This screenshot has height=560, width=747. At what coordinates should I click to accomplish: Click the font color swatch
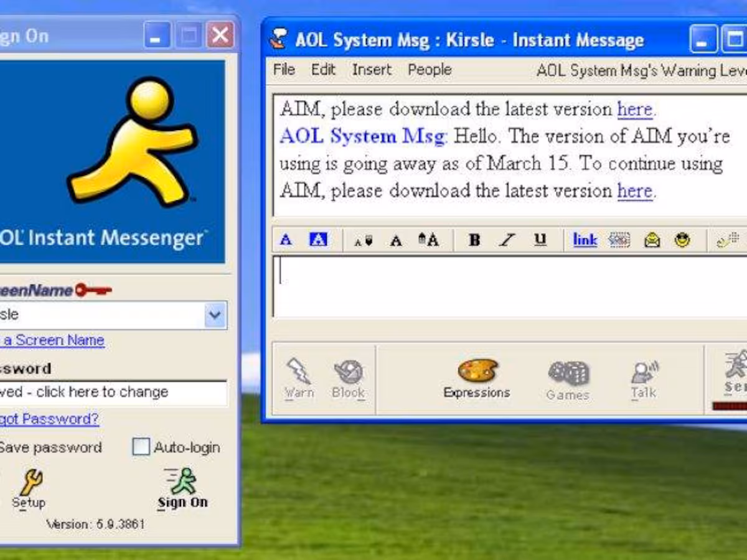(286, 240)
